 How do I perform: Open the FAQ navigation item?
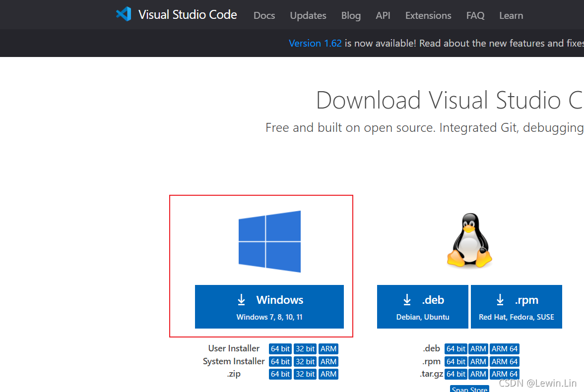(475, 16)
